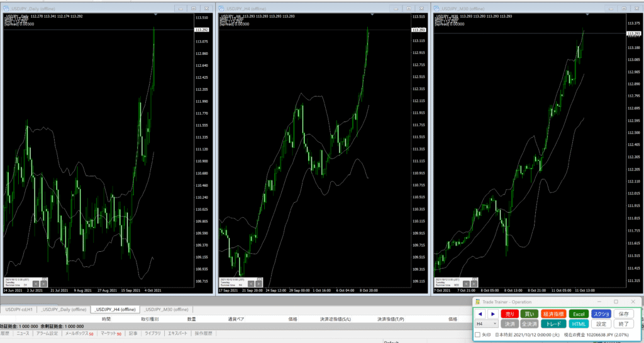
Task: Click the USDJPY M30 window title icon
Action: point(436,9)
